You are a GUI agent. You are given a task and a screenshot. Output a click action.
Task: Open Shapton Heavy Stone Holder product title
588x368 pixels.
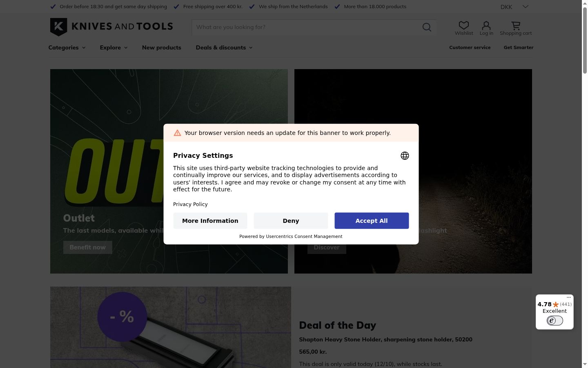[385, 339]
